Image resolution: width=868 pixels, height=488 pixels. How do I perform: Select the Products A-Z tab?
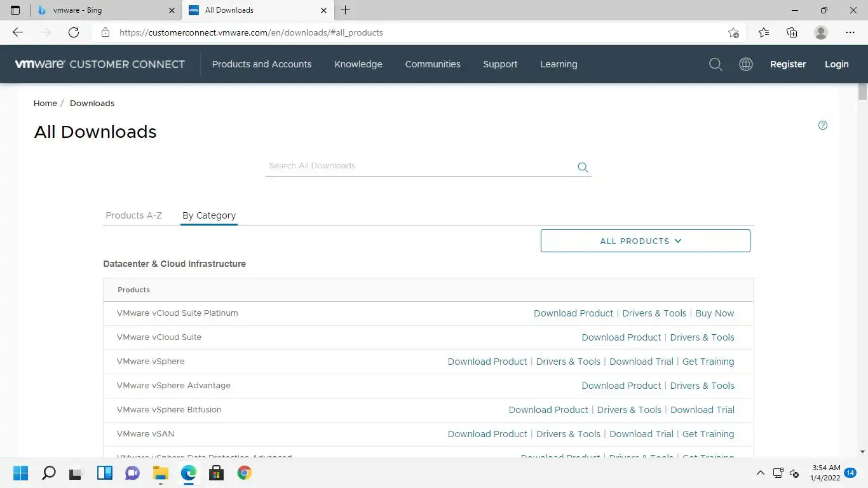(133, 215)
